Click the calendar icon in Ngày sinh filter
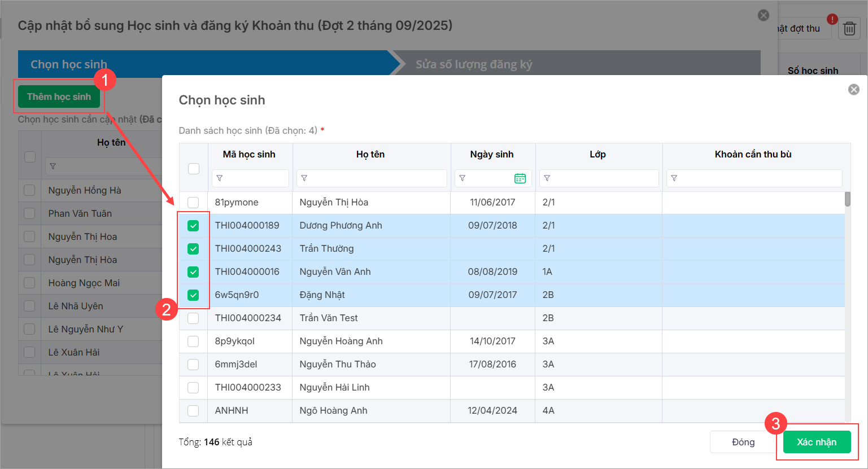The width and height of the screenshot is (868, 469). click(520, 178)
